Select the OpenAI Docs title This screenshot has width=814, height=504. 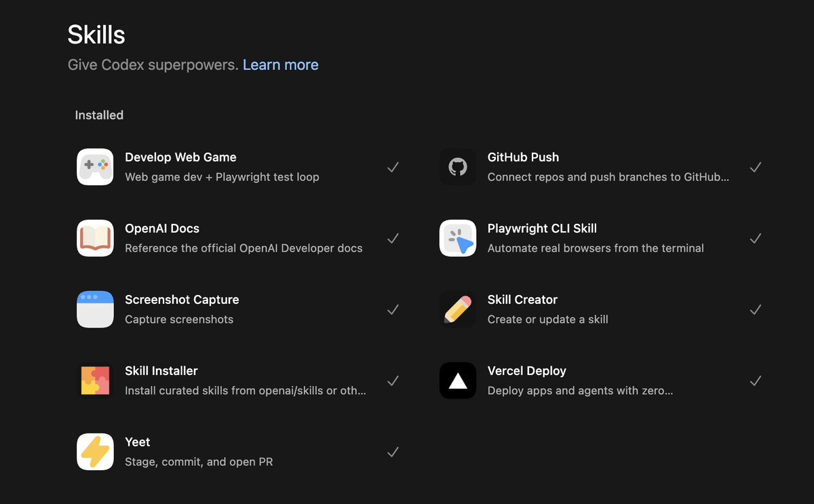coord(162,229)
